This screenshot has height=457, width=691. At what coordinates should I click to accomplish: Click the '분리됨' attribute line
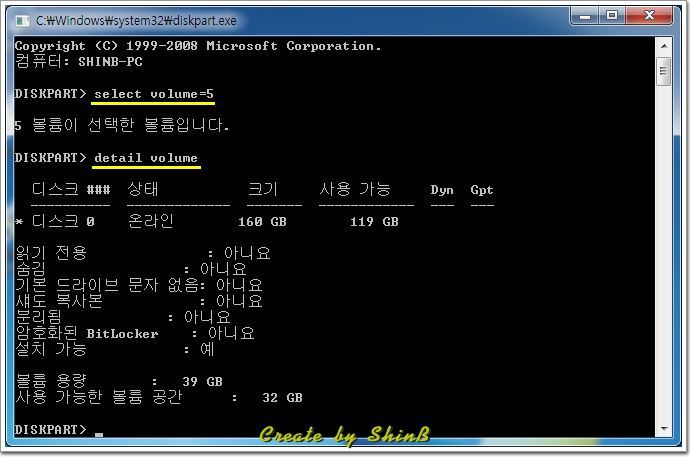pyautogui.click(x=123, y=317)
